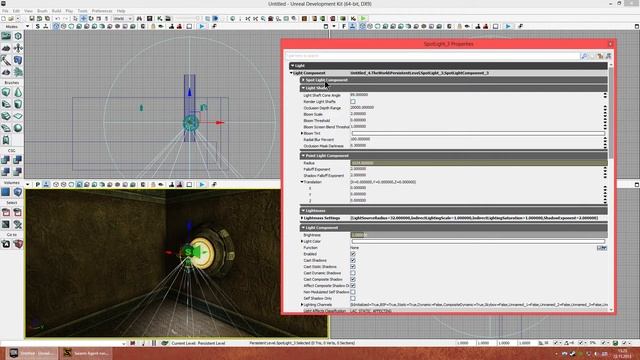Select geometry mode cube icon in Modes panel
Viewport: 640px width, 360px height.
18,36
